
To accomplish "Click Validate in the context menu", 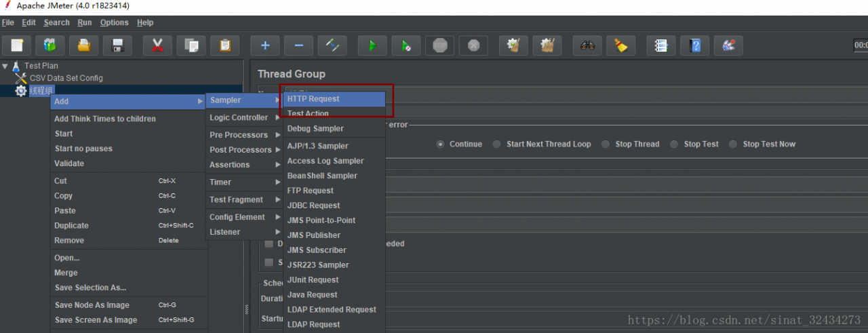I will 129,163.
